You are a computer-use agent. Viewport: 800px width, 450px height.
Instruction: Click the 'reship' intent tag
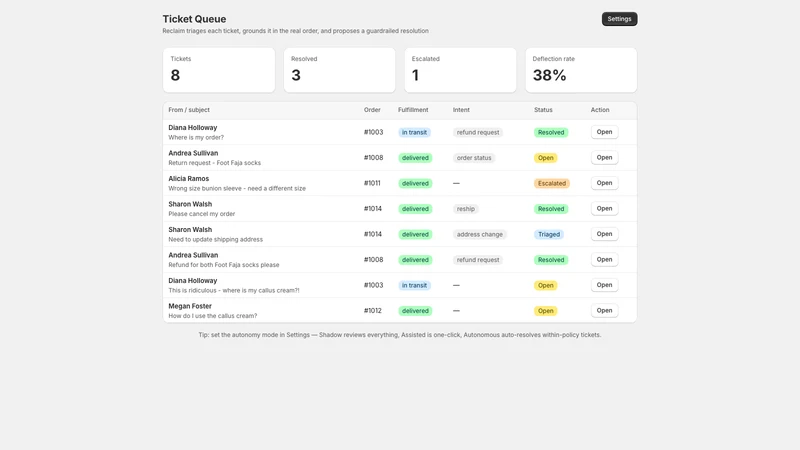tap(465, 209)
